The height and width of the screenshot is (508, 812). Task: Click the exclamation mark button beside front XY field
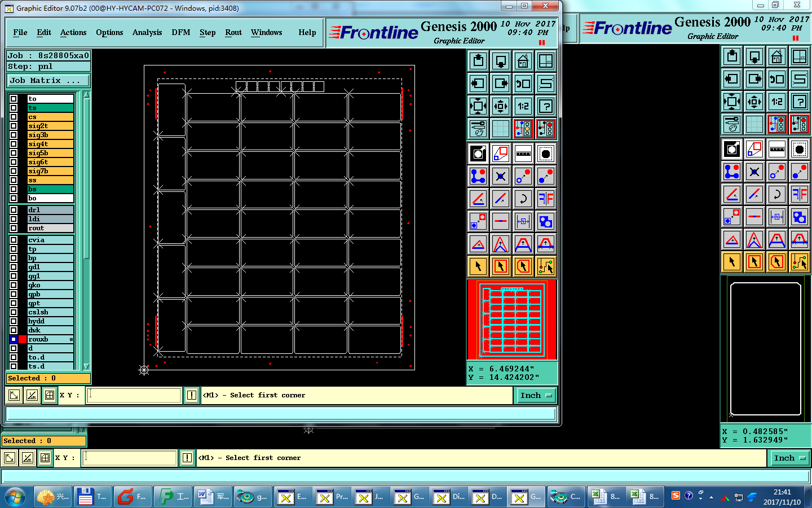click(x=192, y=395)
